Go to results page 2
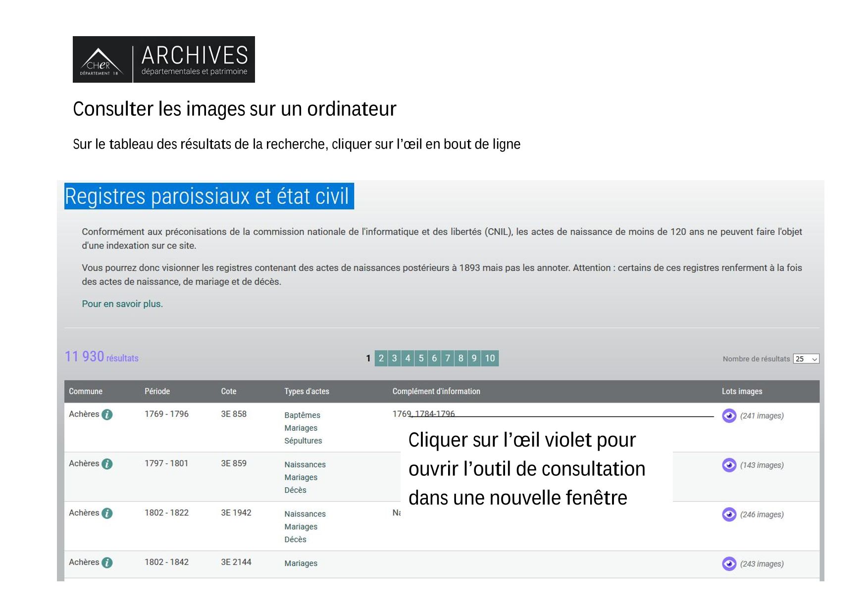This screenshot has height=614, width=868. (381, 358)
